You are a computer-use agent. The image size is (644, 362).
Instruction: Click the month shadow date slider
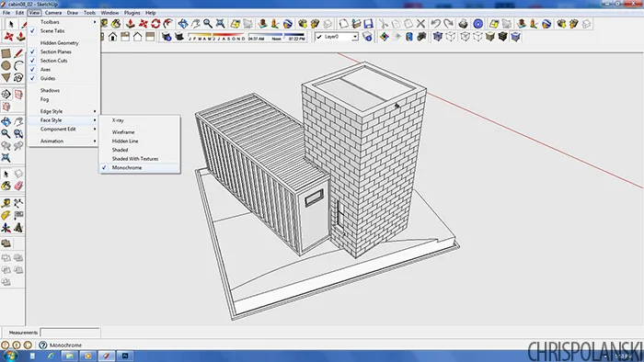click(x=217, y=37)
